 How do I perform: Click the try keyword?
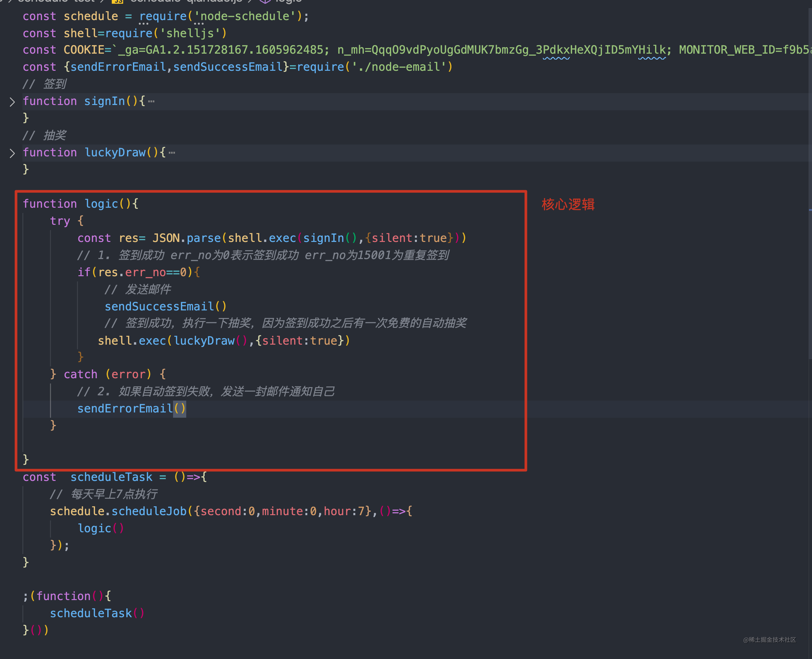(60, 221)
